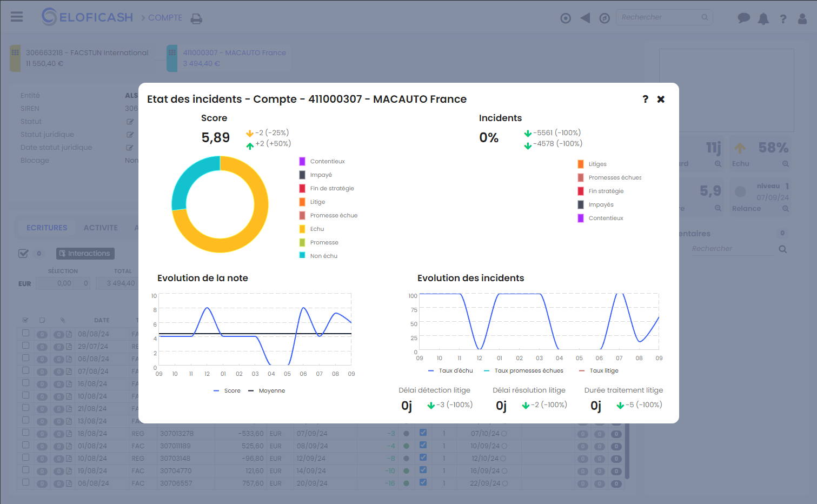Image resolution: width=817 pixels, height=504 pixels.
Task: Click the compass icon in top bar
Action: coord(605,18)
